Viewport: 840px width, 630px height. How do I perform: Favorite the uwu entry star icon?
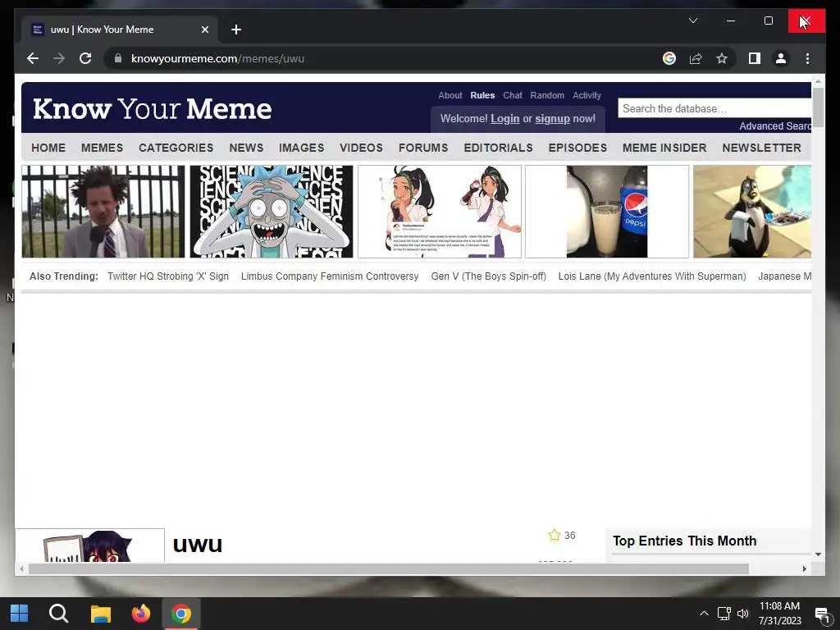[554, 535]
